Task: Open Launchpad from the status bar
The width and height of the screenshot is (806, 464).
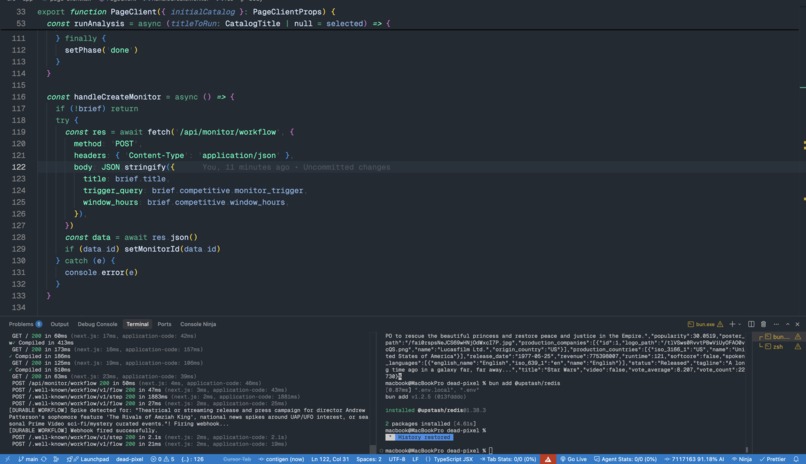Action: (90, 459)
